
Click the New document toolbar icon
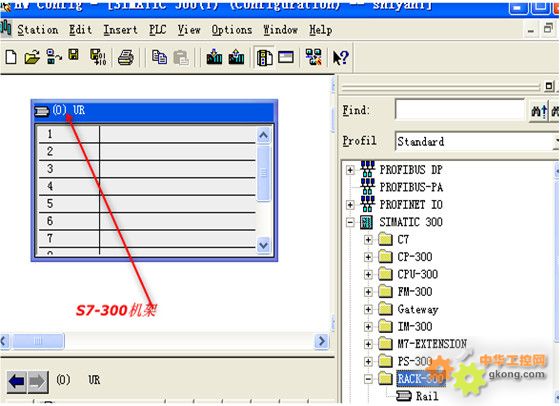click(x=11, y=57)
